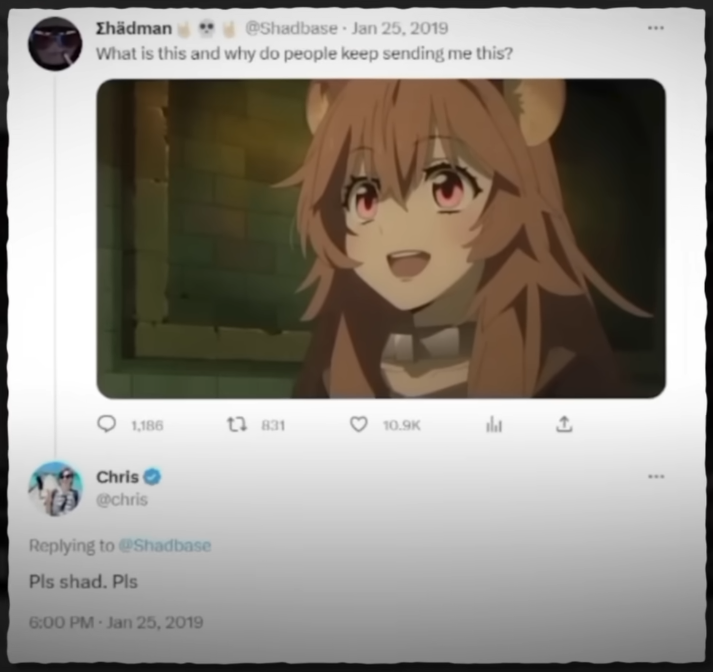Click the 10.9K likes count
Viewport: 713px width, 672px height.
click(402, 426)
